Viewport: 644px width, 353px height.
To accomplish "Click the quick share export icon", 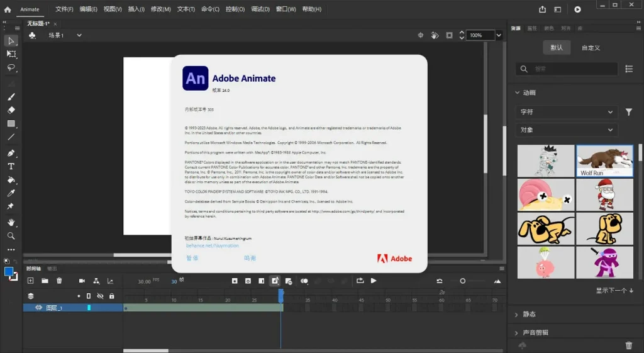I will tap(543, 9).
